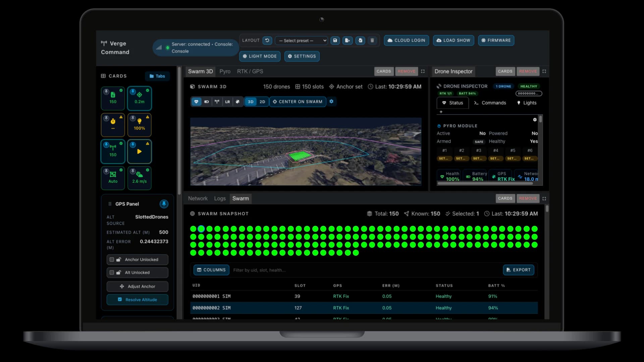Expand the Drone Inspector panel to fullscreen
This screenshot has height=362, width=644.
coord(544,71)
